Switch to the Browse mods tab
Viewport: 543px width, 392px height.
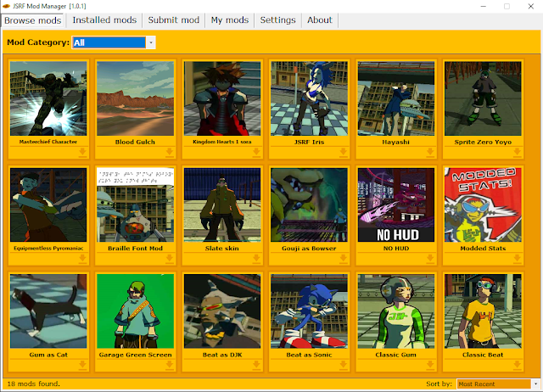(x=32, y=20)
